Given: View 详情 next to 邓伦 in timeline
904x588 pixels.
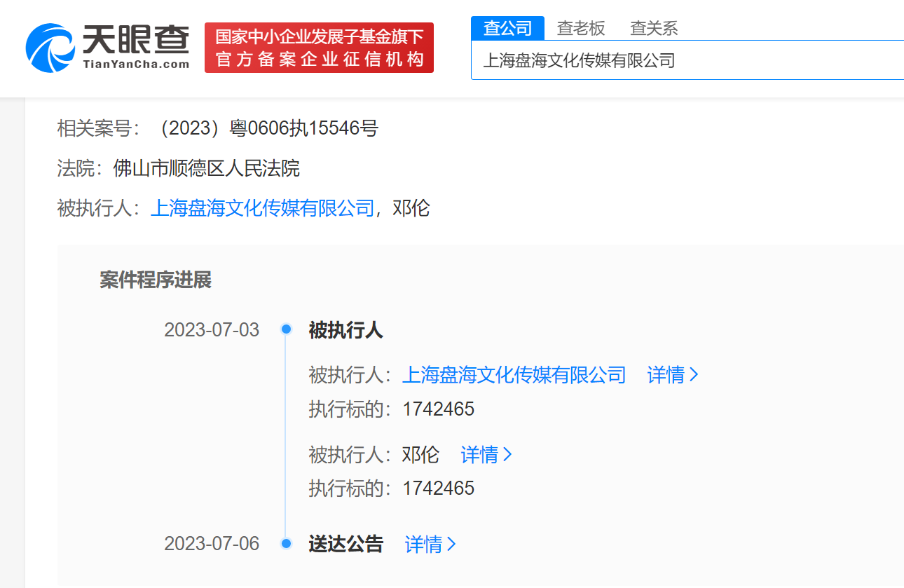Looking at the screenshot, I should (479, 455).
